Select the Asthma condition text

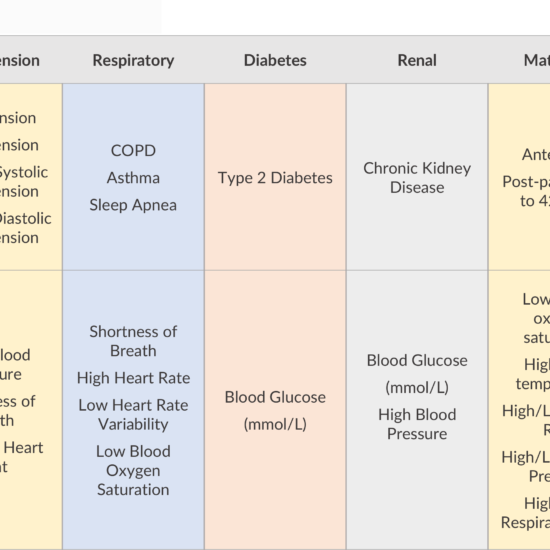(x=133, y=178)
